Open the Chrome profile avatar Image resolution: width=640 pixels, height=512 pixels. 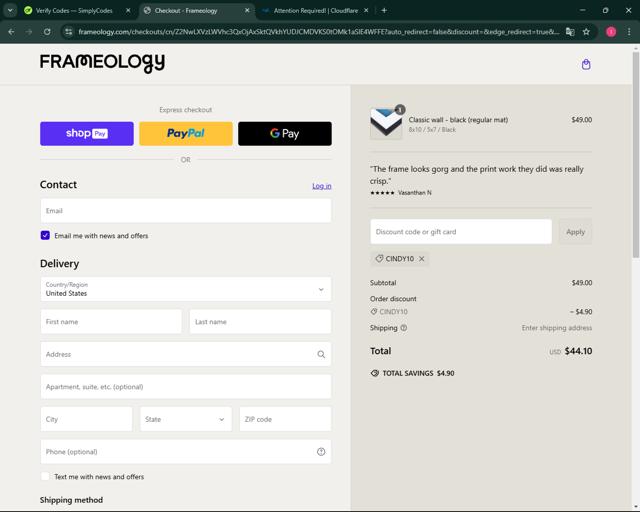coord(611,31)
